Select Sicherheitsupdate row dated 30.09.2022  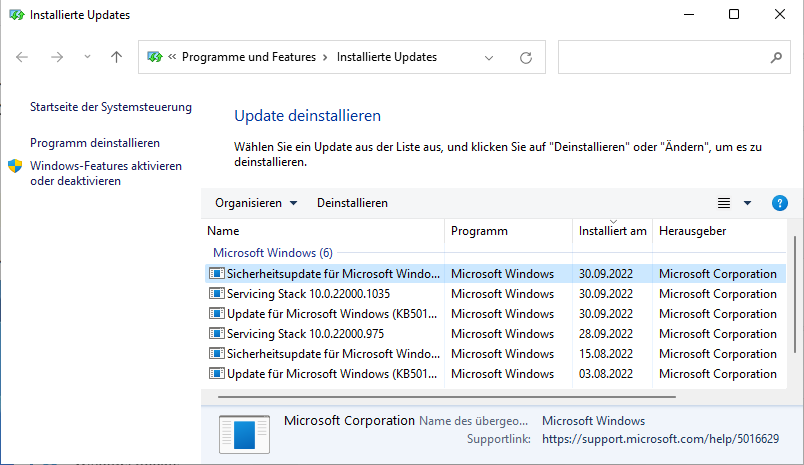(495, 274)
